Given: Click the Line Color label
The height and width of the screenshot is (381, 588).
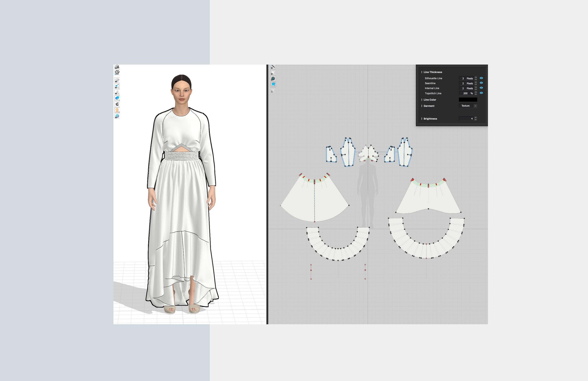Looking at the screenshot, I should point(430,100).
